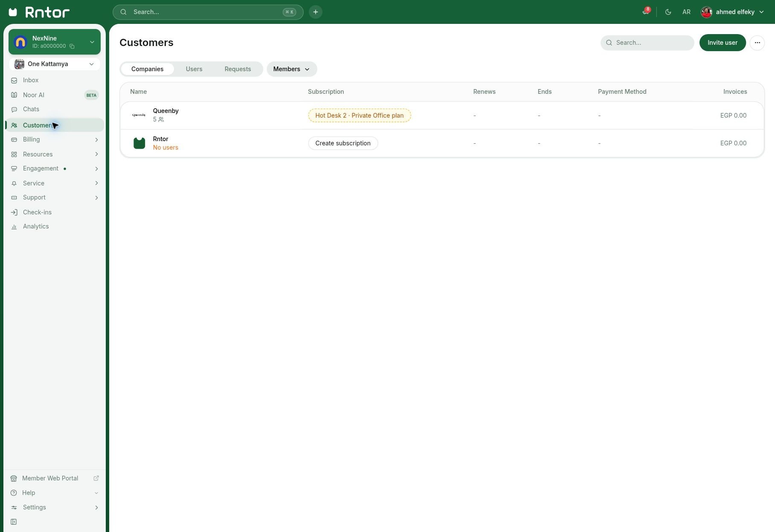Click the Invite user button
The width and height of the screenshot is (775, 532).
coord(723,43)
